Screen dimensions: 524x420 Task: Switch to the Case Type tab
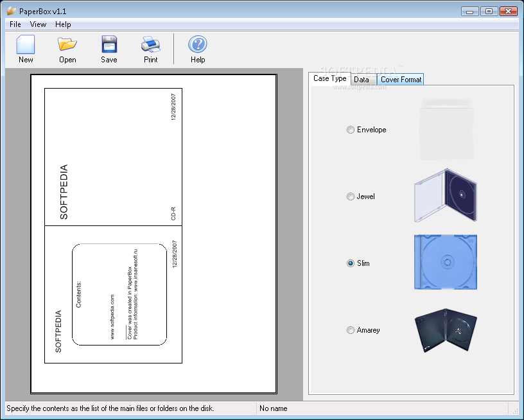[x=329, y=78]
